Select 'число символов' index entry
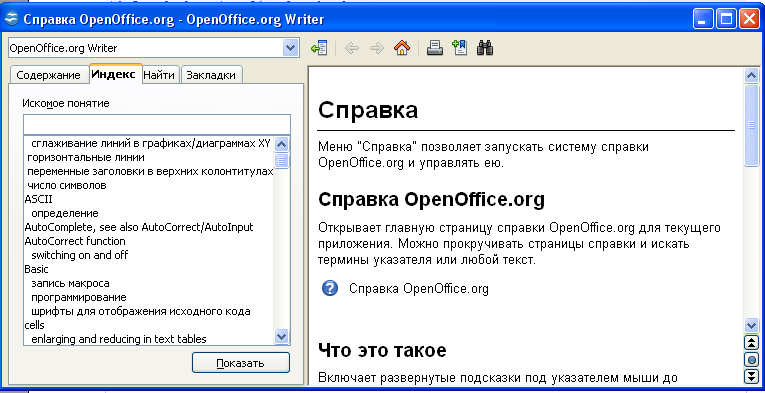 point(67,185)
